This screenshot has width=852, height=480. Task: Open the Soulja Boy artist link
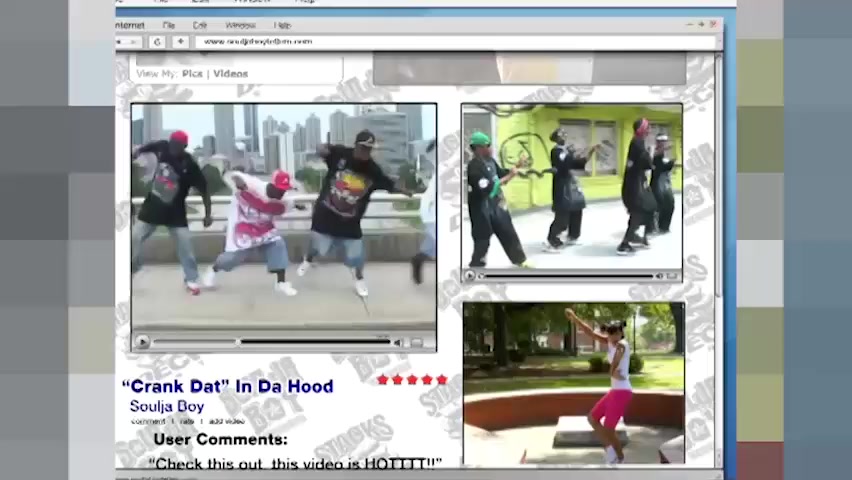coord(167,406)
